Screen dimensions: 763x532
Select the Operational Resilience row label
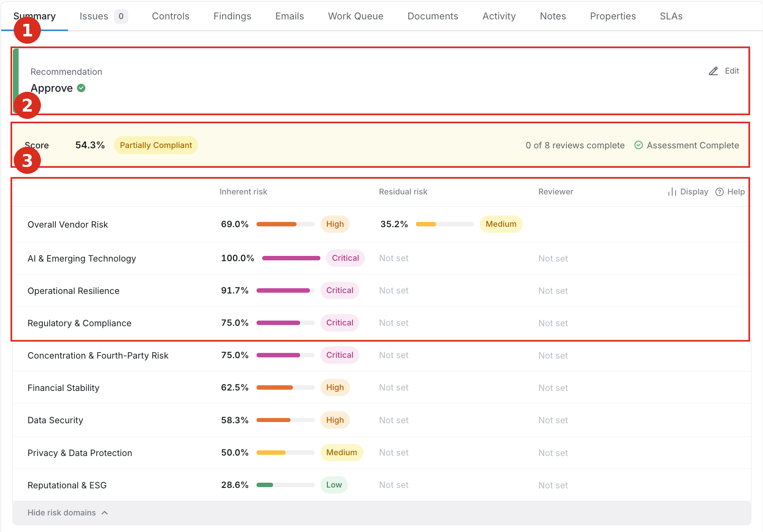tap(73, 291)
